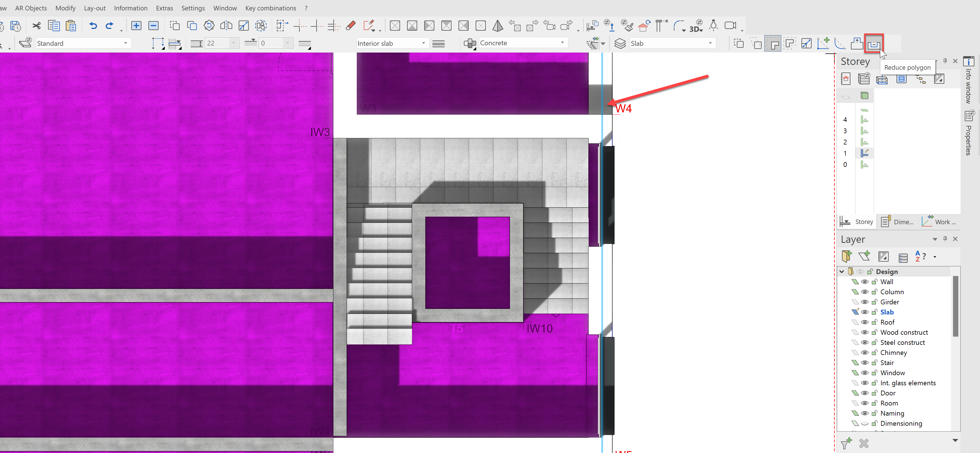This screenshot has height=453, width=980.
Task: Toggle the lock on the Door layer
Action: [874, 393]
